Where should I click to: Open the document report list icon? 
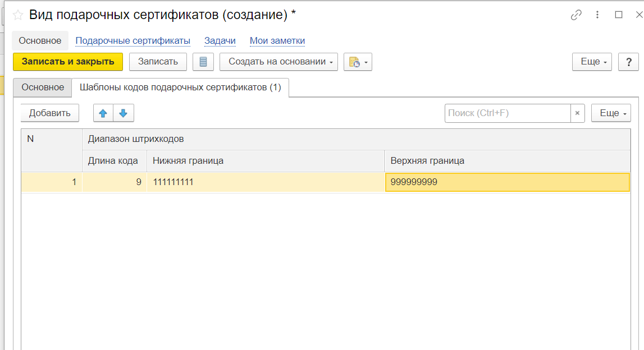pyautogui.click(x=203, y=62)
